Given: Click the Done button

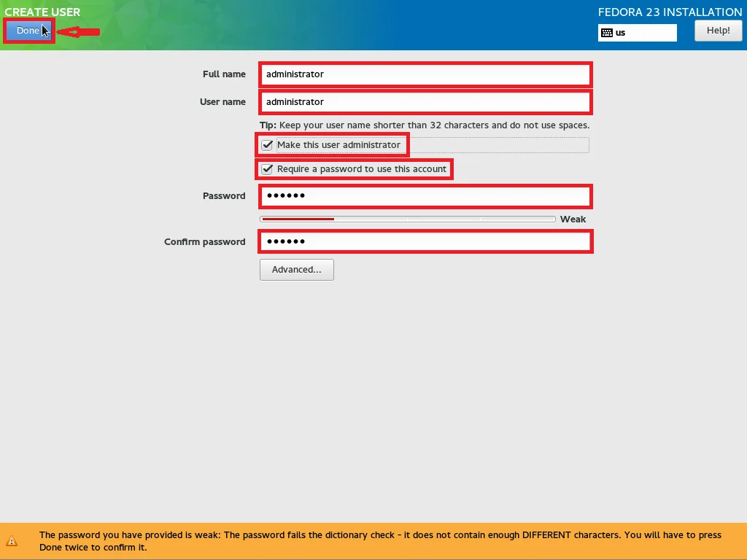Looking at the screenshot, I should [28, 31].
